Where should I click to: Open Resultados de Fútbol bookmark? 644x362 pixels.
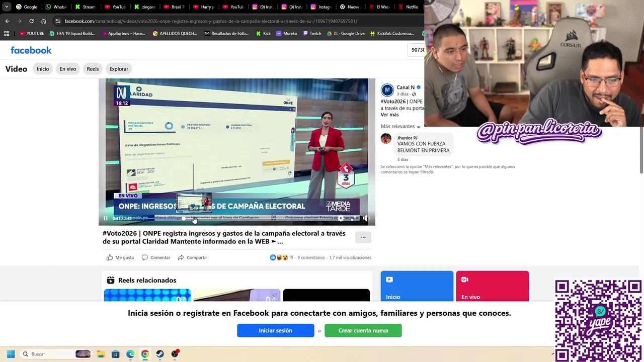[226, 34]
